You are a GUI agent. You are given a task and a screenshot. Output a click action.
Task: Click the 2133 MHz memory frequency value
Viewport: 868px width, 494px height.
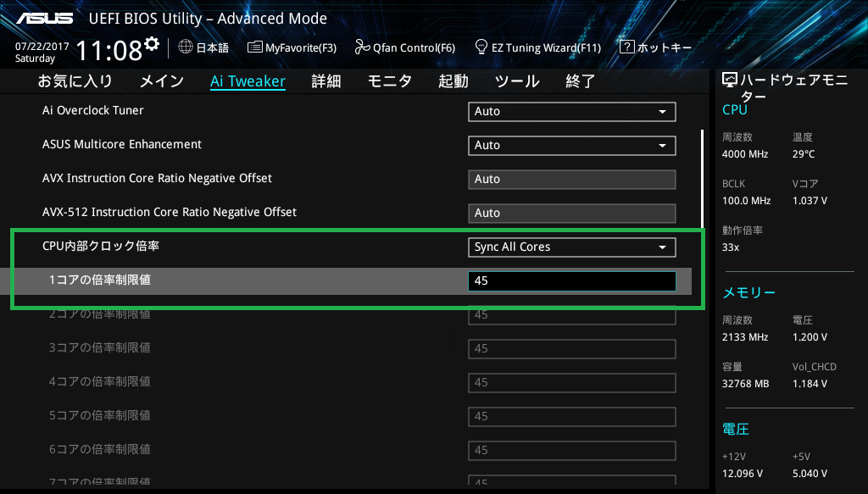(x=744, y=337)
